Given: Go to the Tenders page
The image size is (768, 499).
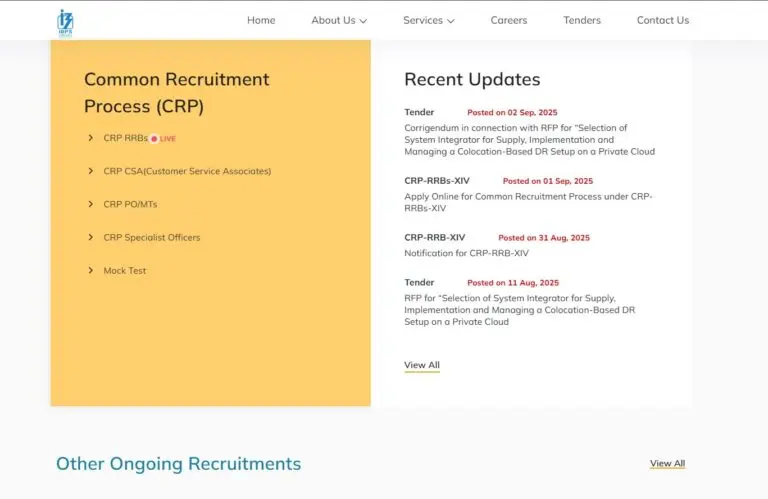Looking at the screenshot, I should (x=582, y=20).
